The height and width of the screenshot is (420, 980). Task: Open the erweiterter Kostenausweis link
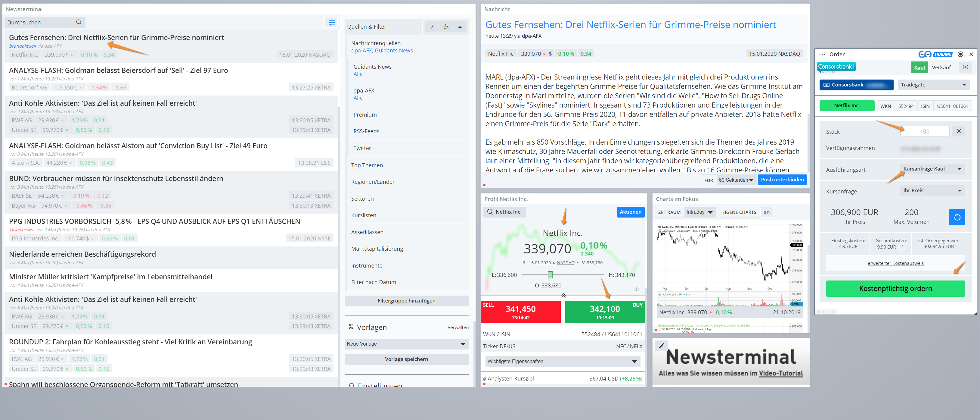click(895, 263)
